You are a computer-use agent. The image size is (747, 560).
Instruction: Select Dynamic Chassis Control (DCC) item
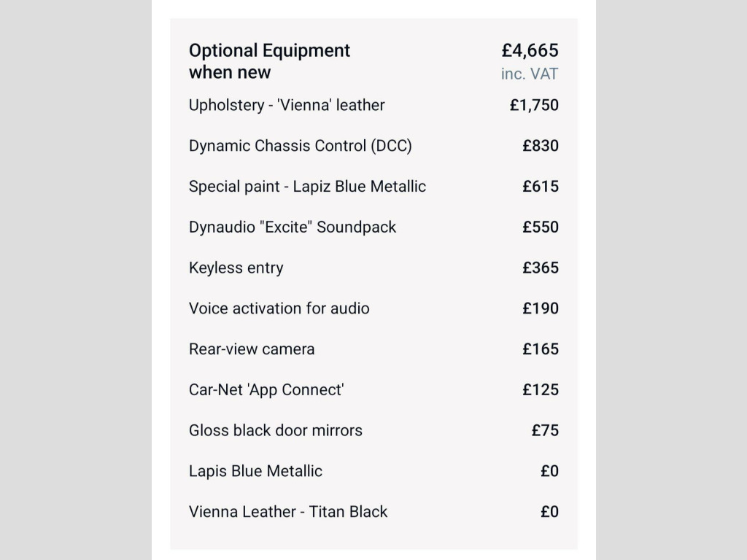click(300, 146)
